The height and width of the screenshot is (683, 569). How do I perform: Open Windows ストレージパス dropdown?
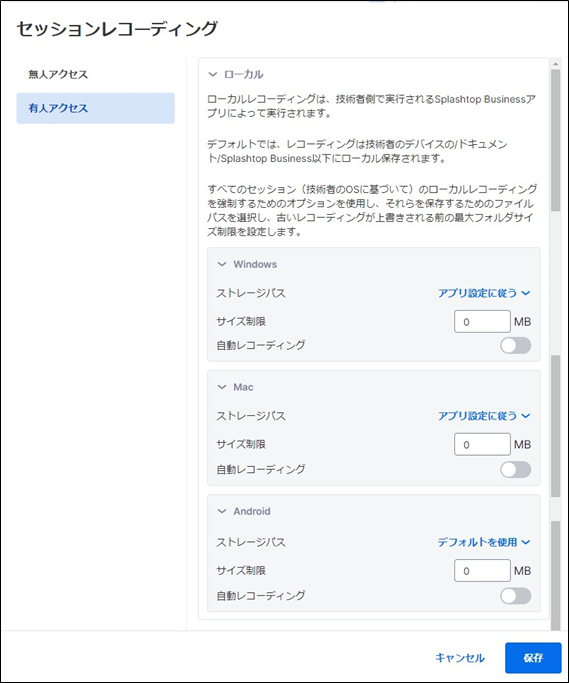(484, 293)
